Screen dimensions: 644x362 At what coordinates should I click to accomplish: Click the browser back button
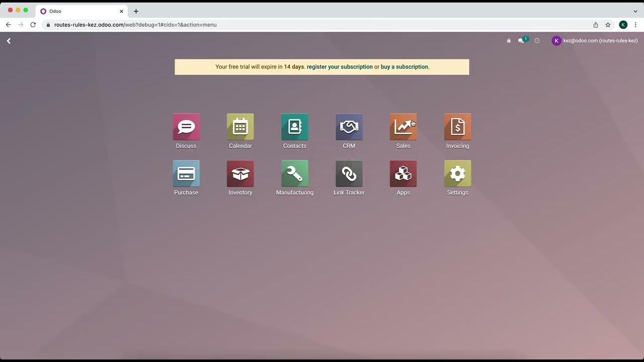pyautogui.click(x=8, y=25)
